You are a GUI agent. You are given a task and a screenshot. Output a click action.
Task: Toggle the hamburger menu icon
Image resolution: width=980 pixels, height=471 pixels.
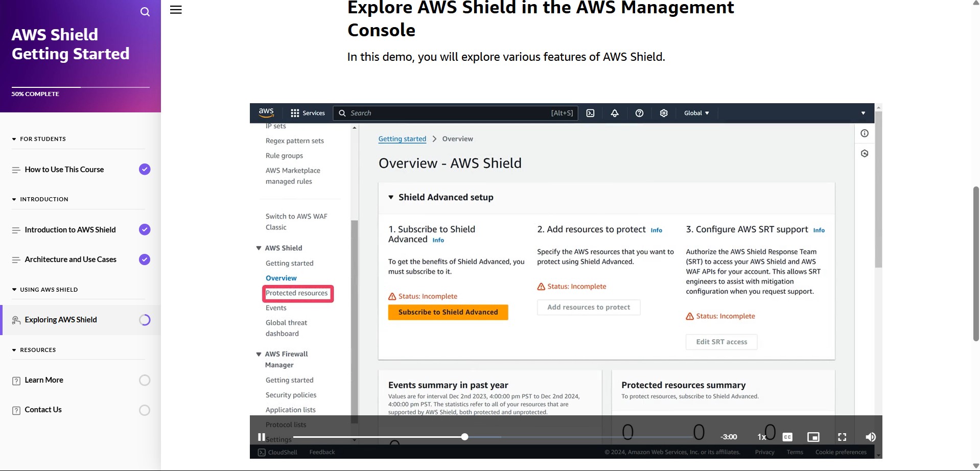click(x=176, y=10)
